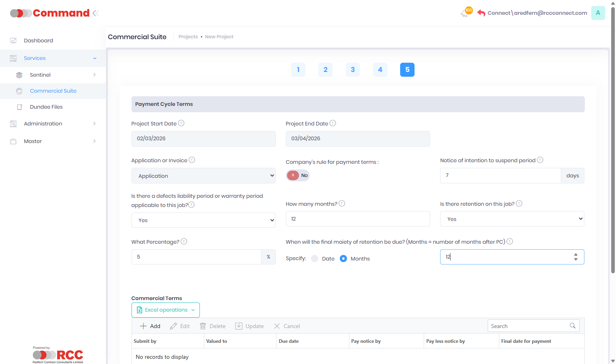616x364 pixels.
Task: Go to step 4 tab
Action: pos(380,70)
